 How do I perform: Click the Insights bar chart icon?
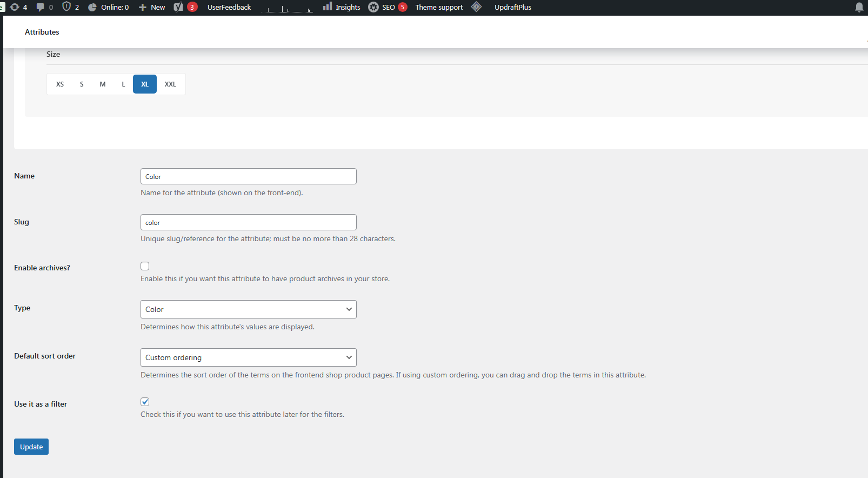click(x=328, y=6)
